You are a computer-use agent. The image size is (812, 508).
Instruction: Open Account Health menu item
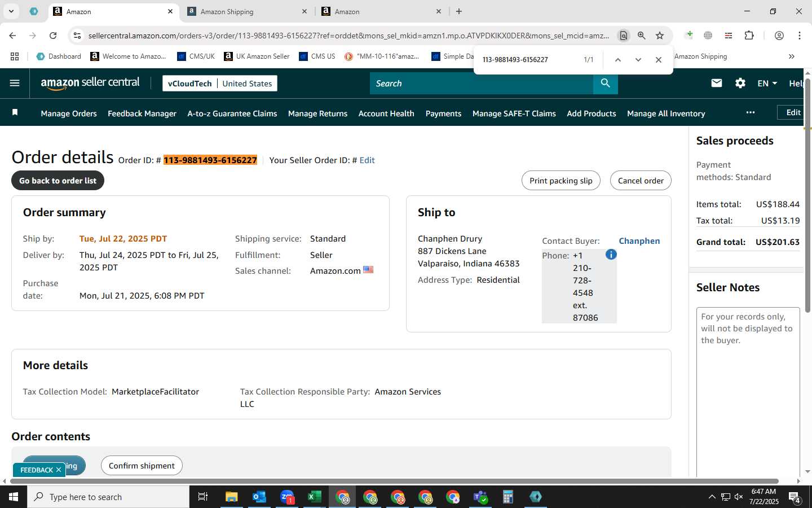(x=386, y=113)
